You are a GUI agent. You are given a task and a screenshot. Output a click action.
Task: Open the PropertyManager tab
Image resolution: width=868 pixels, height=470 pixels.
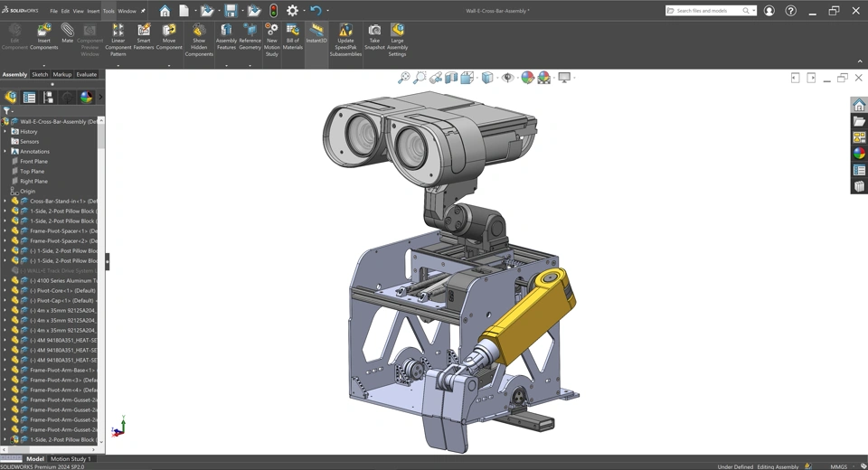click(29, 98)
